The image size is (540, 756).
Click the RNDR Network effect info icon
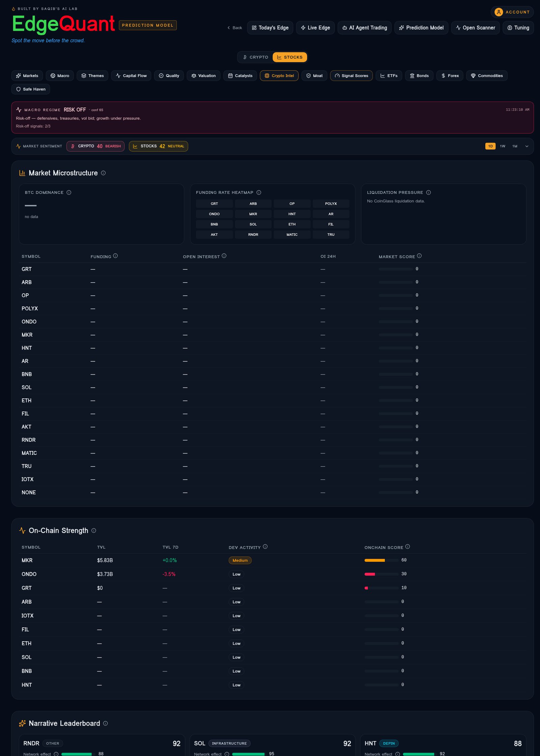click(x=56, y=754)
